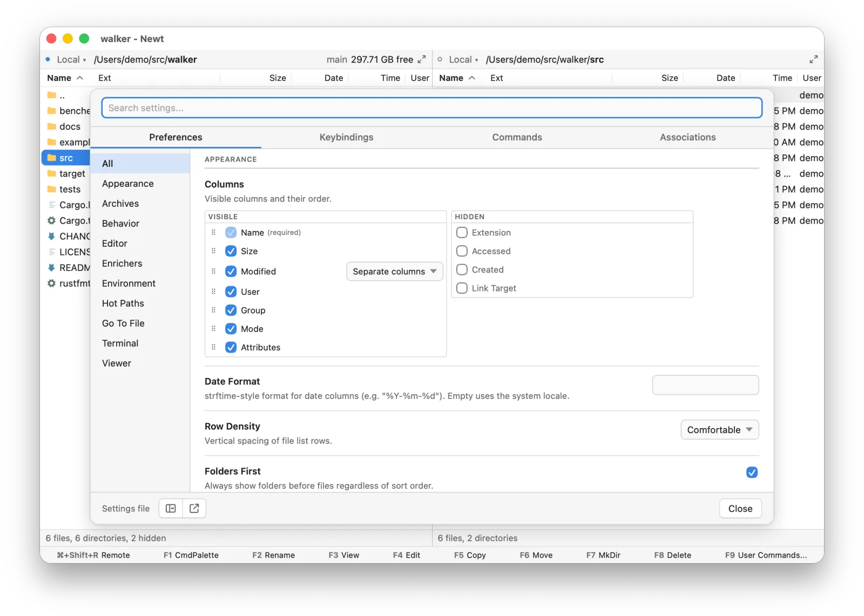This screenshot has height=616, width=864.
Task: Open the Separate columns dropdown
Action: (x=394, y=271)
